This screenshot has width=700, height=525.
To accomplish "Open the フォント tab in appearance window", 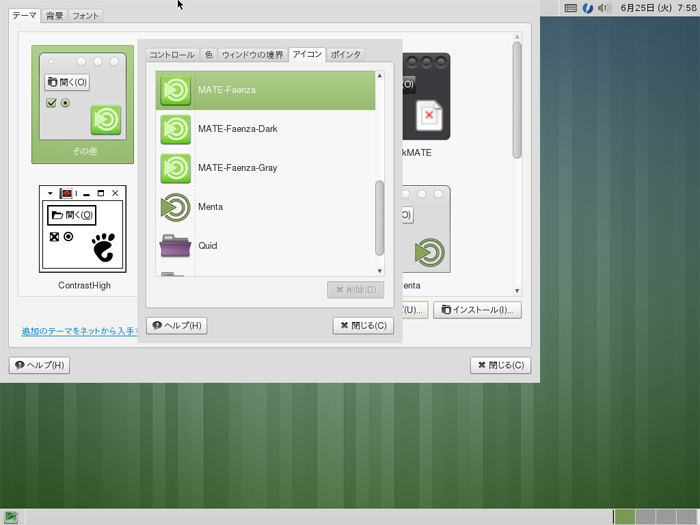I will tap(85, 16).
